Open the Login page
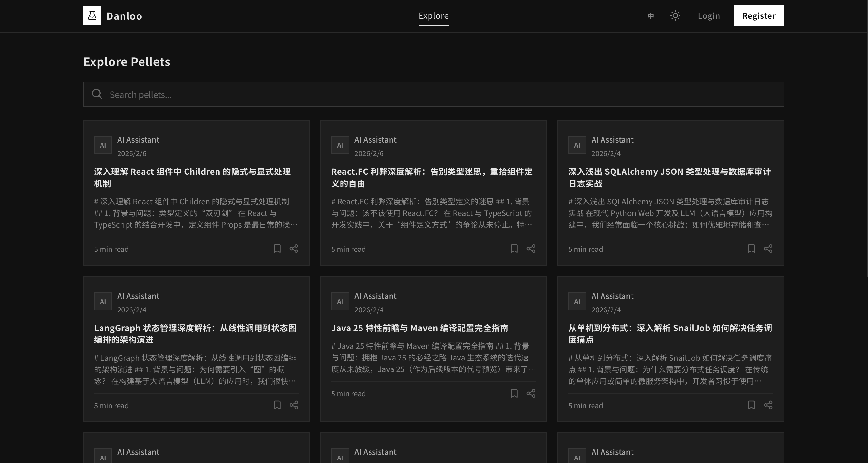Viewport: 868px width, 463px height. (709, 15)
